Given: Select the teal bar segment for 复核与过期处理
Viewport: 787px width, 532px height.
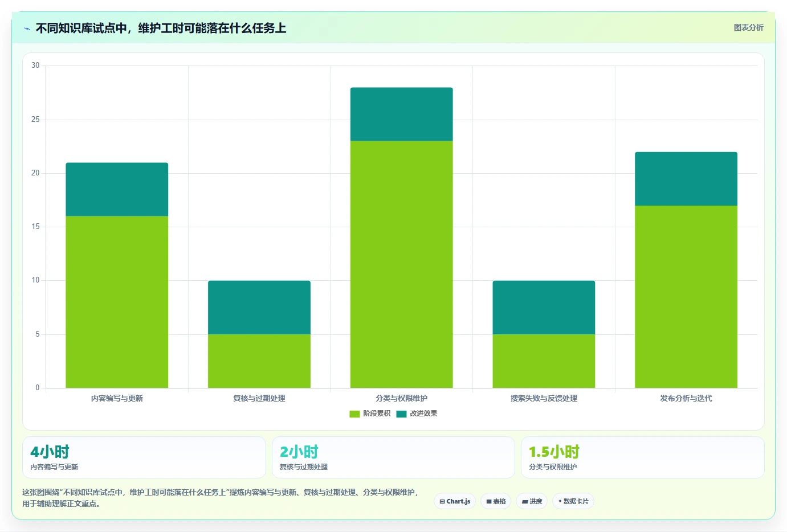Looking at the screenshot, I should tap(259, 307).
